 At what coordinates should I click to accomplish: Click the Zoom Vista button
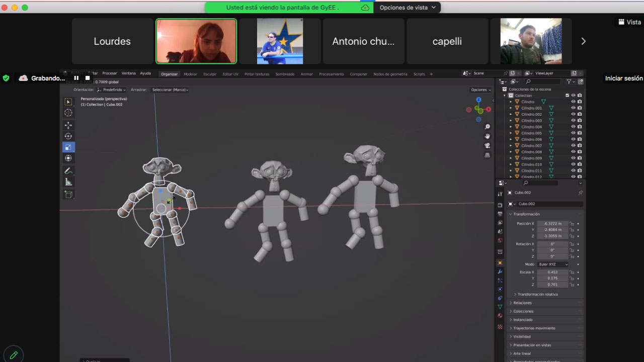(629, 22)
